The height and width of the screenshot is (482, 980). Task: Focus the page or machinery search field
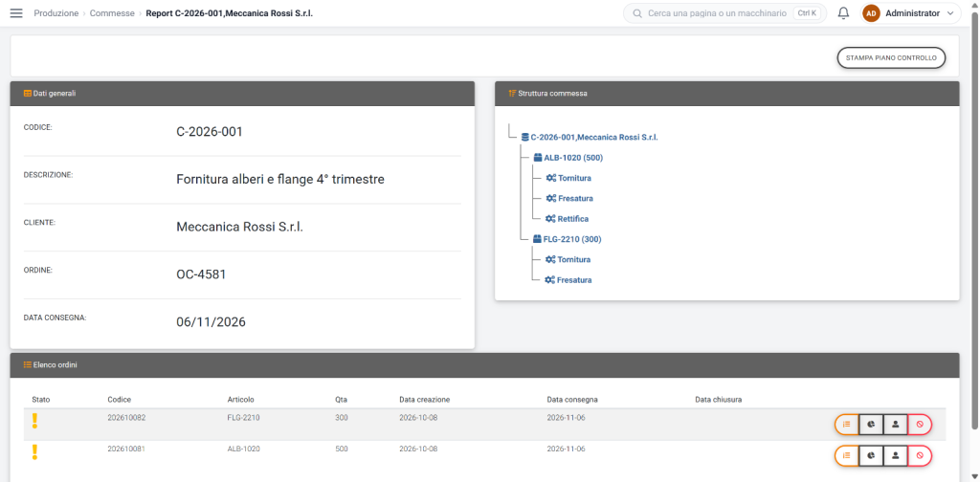[x=717, y=13]
